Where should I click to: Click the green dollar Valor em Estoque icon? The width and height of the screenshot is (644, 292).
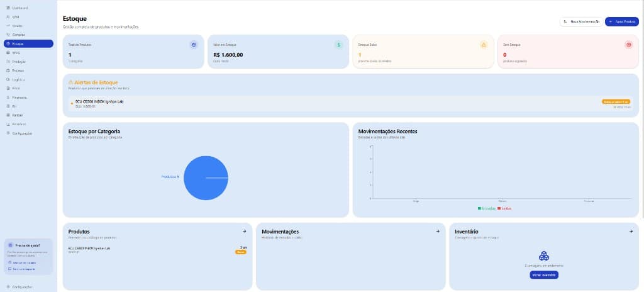(338, 45)
